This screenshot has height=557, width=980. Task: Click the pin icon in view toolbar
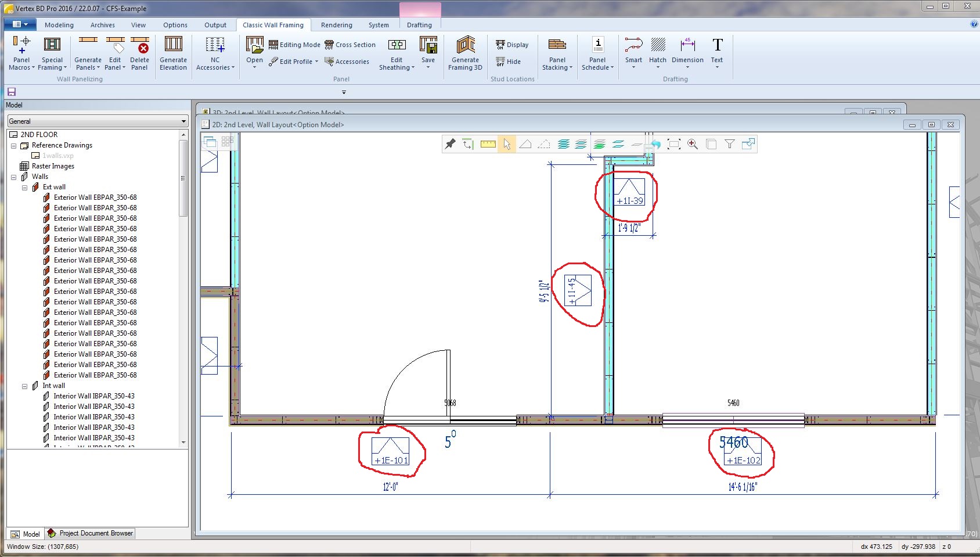click(450, 144)
